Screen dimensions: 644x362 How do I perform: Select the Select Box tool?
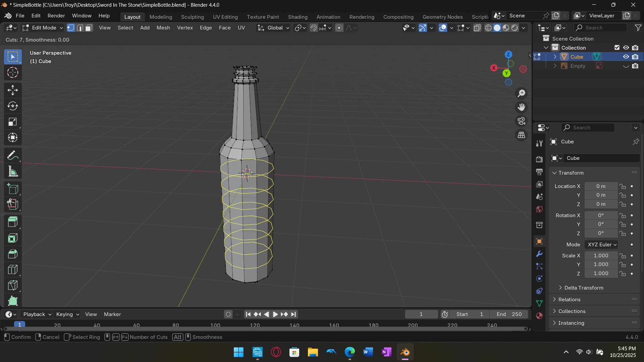pyautogui.click(x=13, y=57)
